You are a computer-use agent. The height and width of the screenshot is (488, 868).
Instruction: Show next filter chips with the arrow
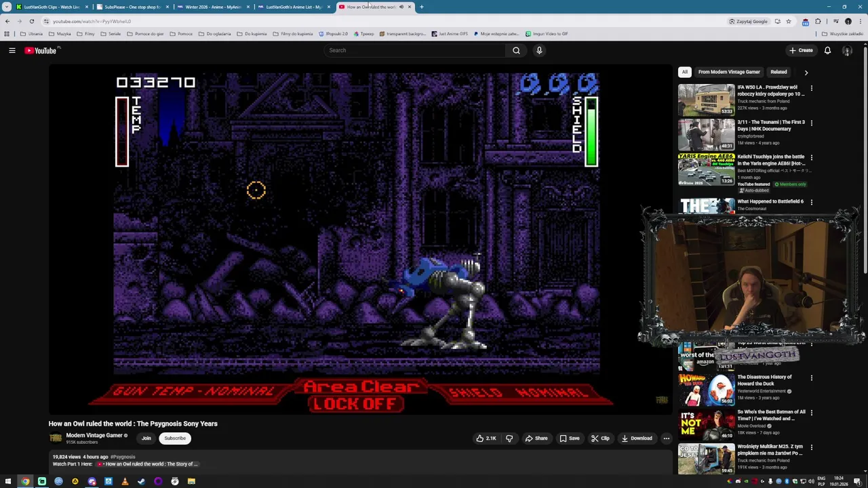click(x=806, y=72)
